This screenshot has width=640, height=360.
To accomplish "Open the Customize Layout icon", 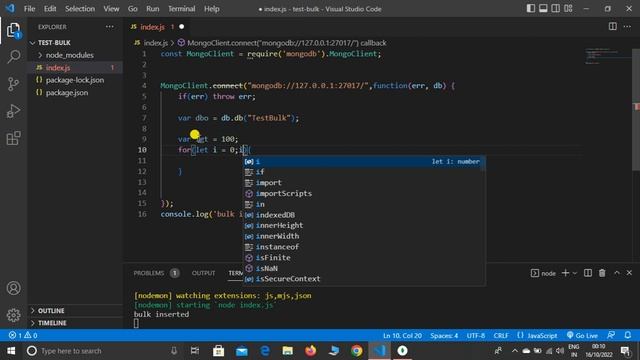I will click(568, 9).
